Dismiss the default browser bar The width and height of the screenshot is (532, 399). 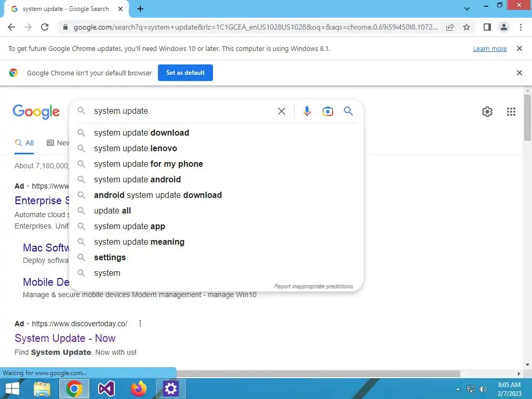point(519,73)
